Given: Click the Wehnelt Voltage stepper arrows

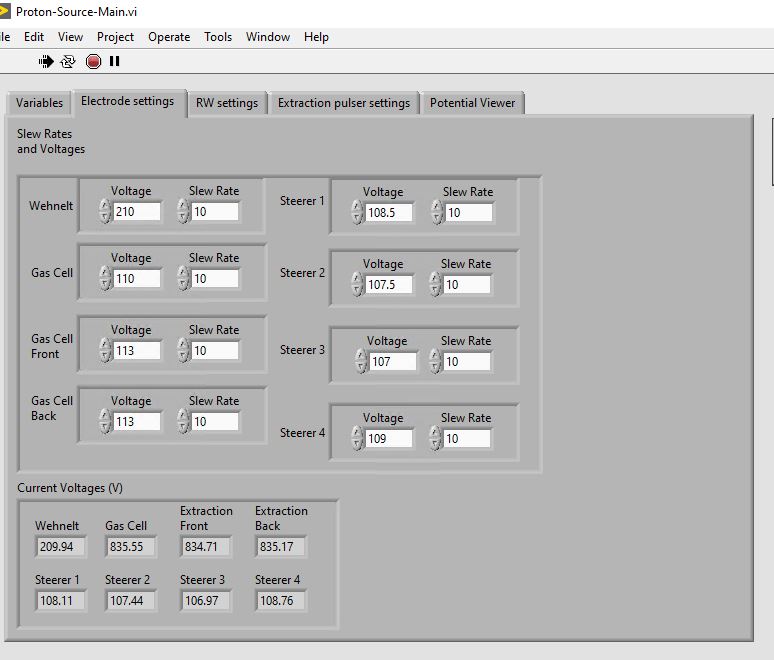Looking at the screenshot, I should click(x=105, y=212).
